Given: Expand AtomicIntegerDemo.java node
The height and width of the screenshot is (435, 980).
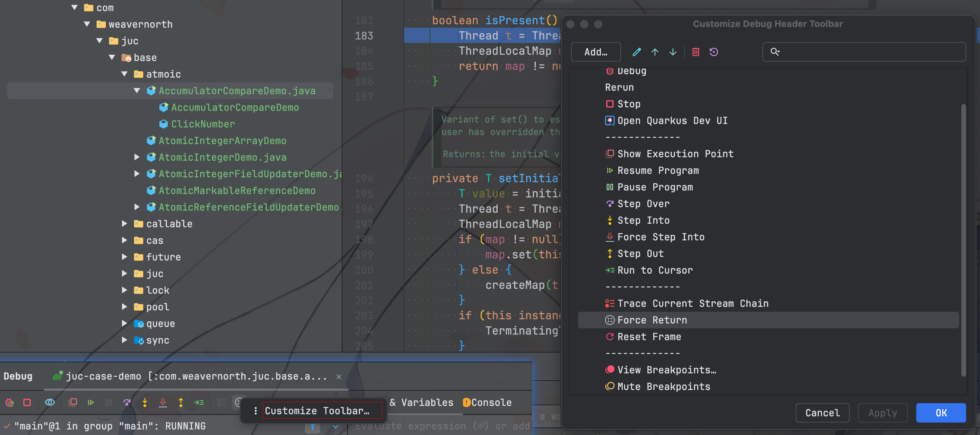Looking at the screenshot, I should tap(137, 157).
